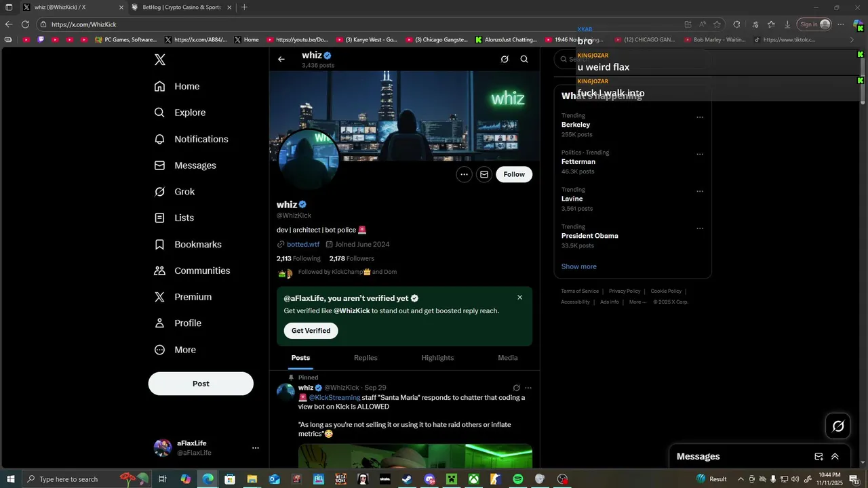Open more options for the Fetterman trend

[700, 155]
